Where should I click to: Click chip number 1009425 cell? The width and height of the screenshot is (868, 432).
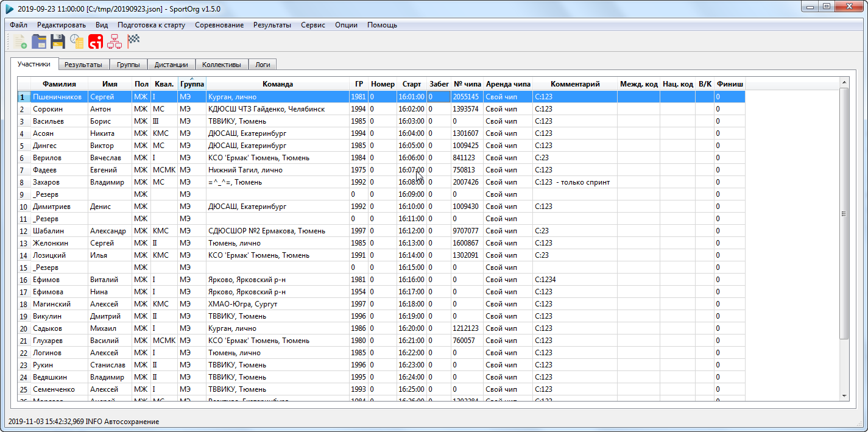tap(468, 146)
